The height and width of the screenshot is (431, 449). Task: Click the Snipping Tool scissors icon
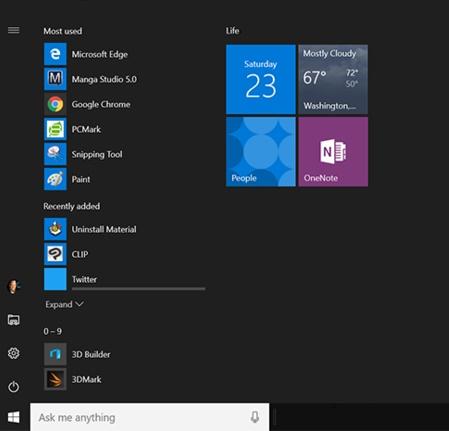click(x=55, y=154)
